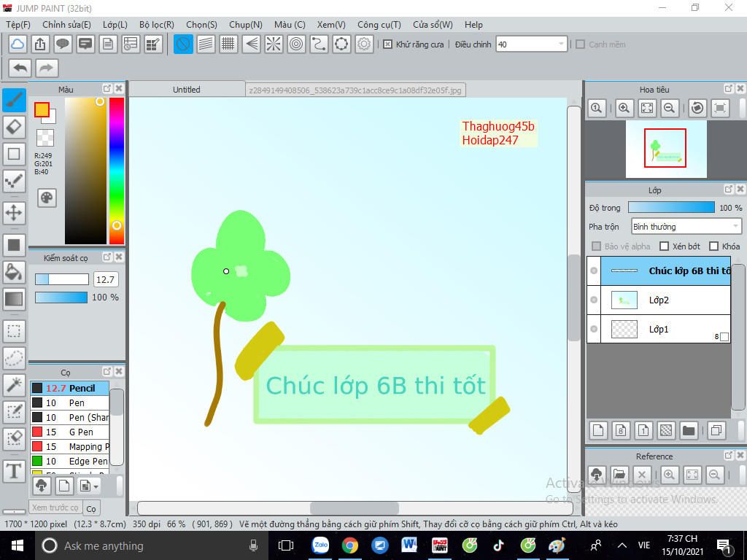This screenshot has width=747, height=560.
Task: Zoom in using the navigator magnifier plus
Action: coord(624,108)
